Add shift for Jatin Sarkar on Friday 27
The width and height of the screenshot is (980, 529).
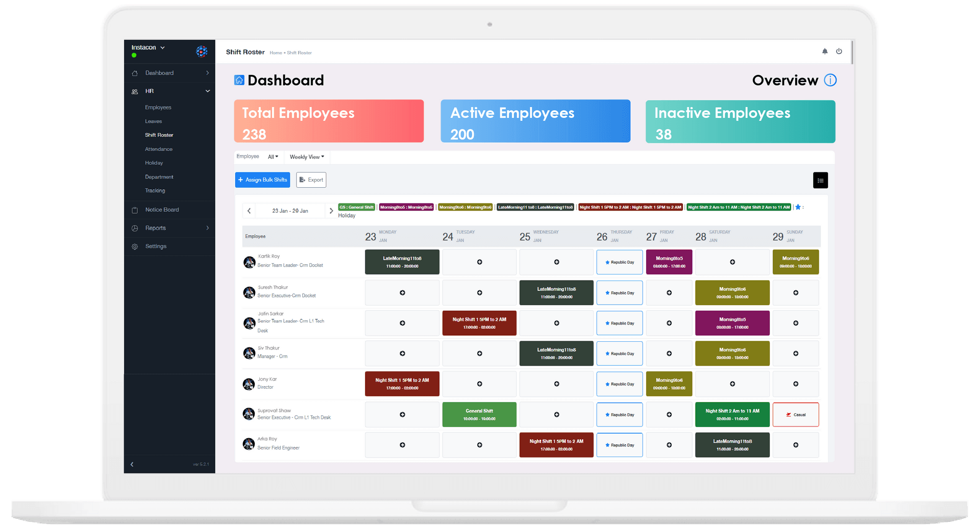click(x=669, y=323)
